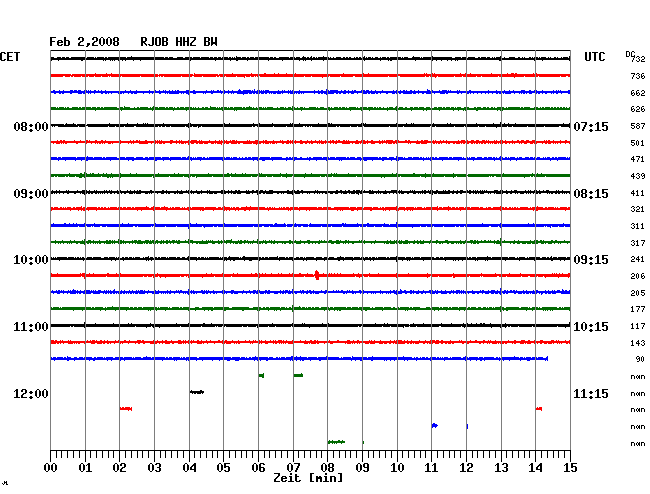
Task: Click the green trace fragment near minute 06
Action: point(261,375)
